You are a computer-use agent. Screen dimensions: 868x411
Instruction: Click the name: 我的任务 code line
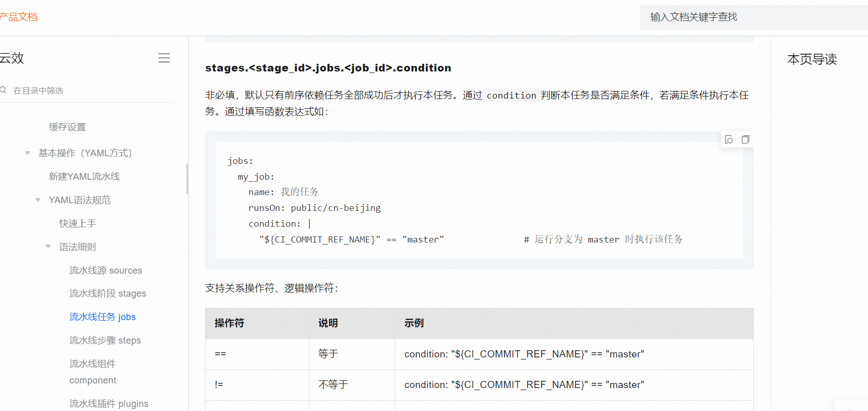284,192
